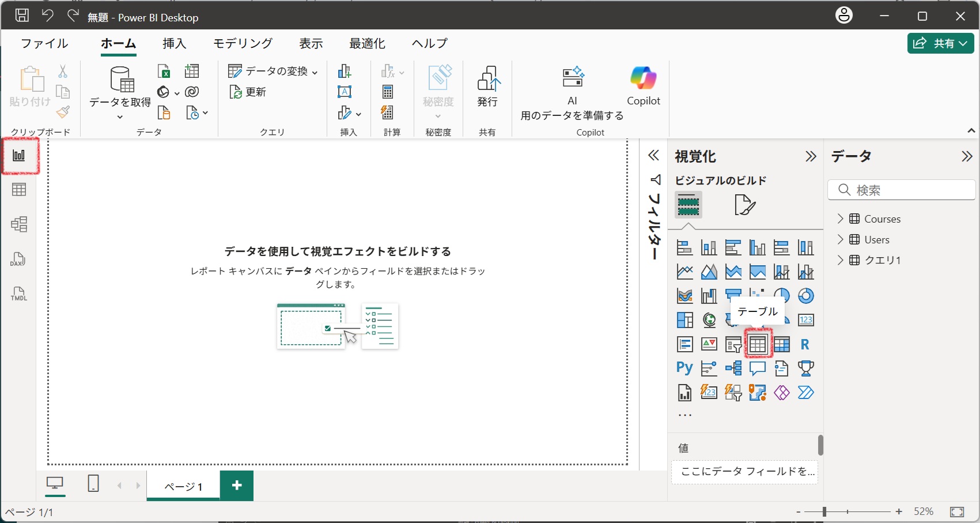The width and height of the screenshot is (980, 523).
Task: Toggle desktop view at page bottom
Action: tap(55, 484)
